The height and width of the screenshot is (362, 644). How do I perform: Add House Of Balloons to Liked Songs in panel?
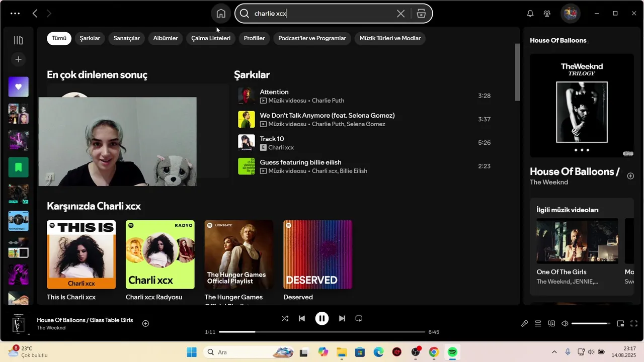(630, 176)
